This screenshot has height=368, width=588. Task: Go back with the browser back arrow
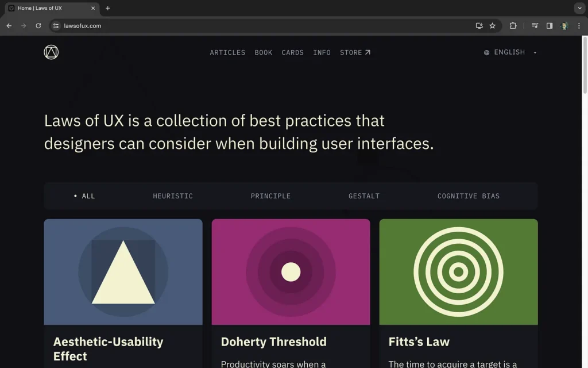click(9, 26)
